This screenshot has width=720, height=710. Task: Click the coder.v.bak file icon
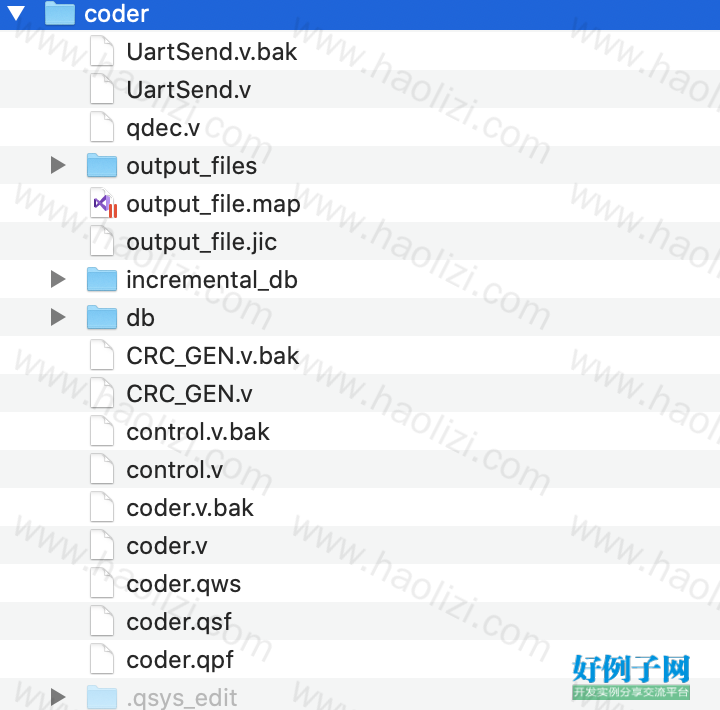point(101,507)
